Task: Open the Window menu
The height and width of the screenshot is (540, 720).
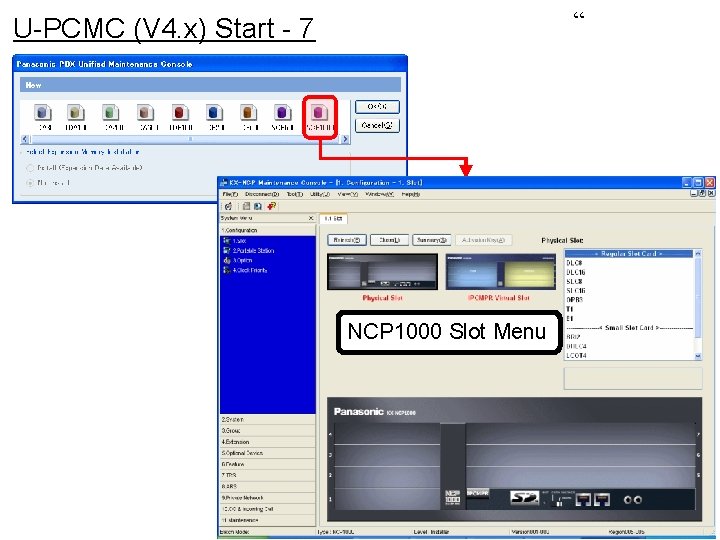Action: click(x=379, y=194)
